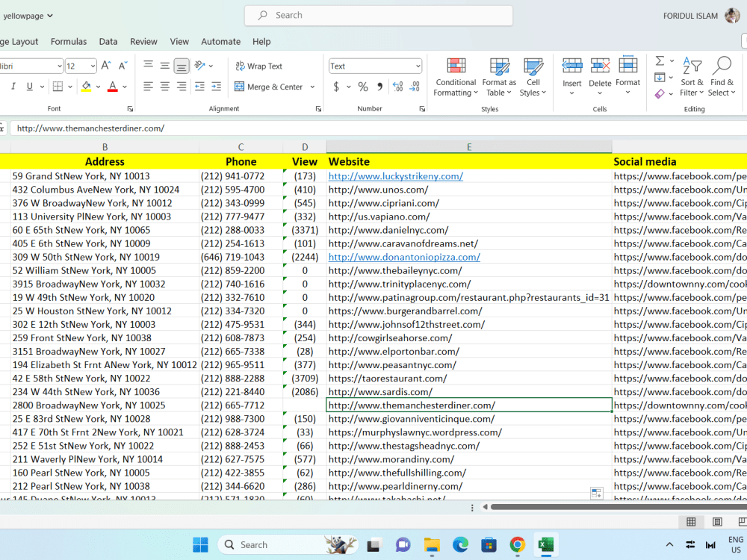The image size is (747, 560).
Task: Click the borders icon
Action: click(58, 86)
